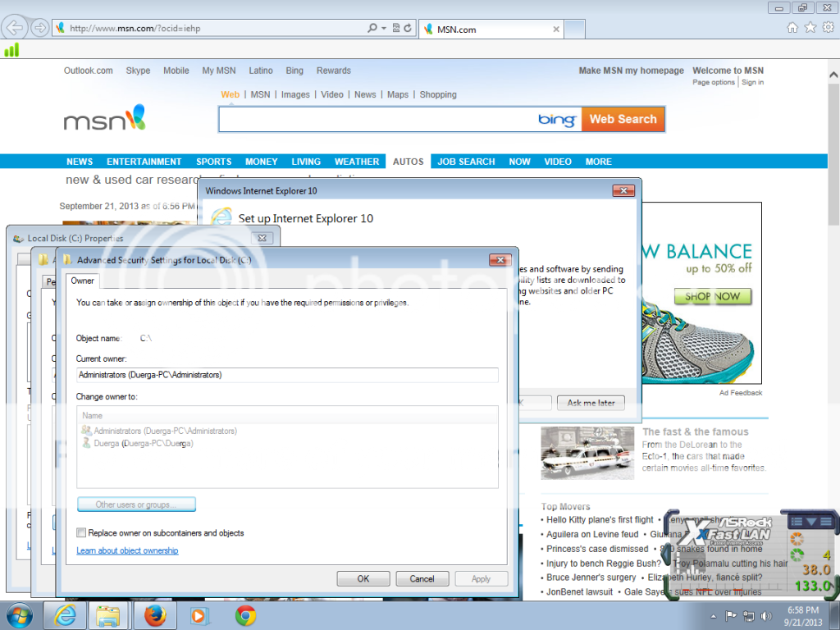Viewport: 840px width, 630px height.
Task: Open the SPORTS navigation section
Action: [214, 162]
